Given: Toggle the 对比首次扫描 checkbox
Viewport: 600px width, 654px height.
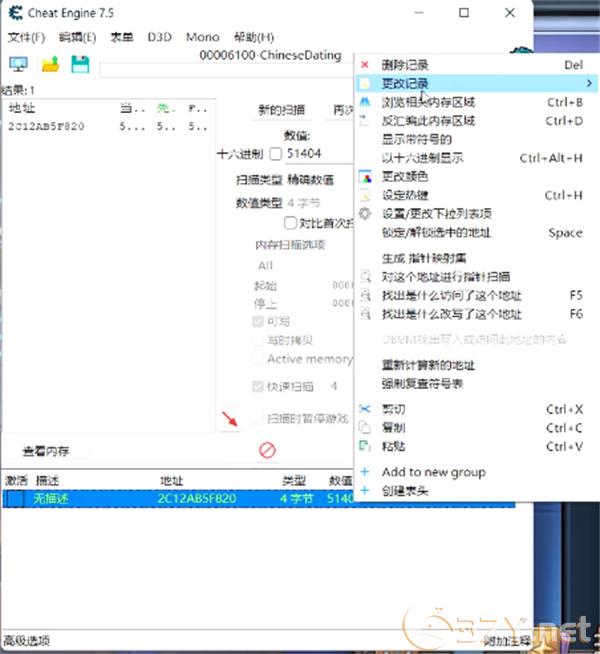Looking at the screenshot, I should tap(290, 223).
